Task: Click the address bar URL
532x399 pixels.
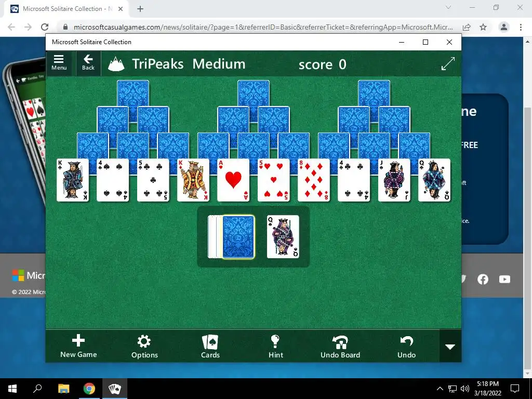Action: point(263,27)
